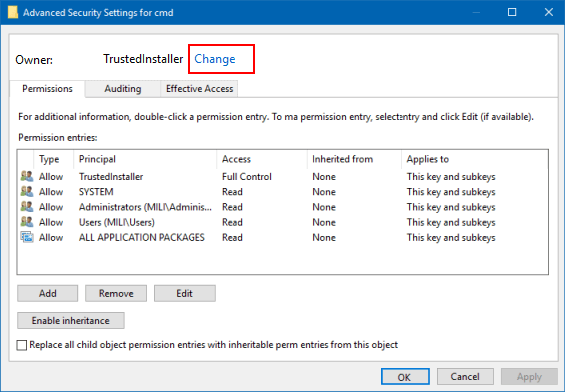
Task: Confirm with the OK button
Action: point(405,377)
